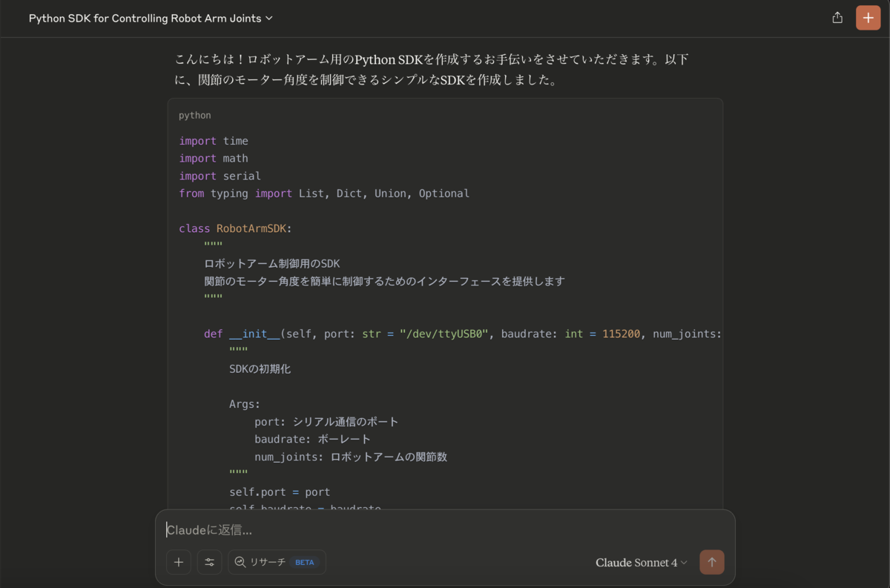Click the 'SDKの初期化' docstring text
Image resolution: width=890 pixels, height=588 pixels.
tap(260, 369)
